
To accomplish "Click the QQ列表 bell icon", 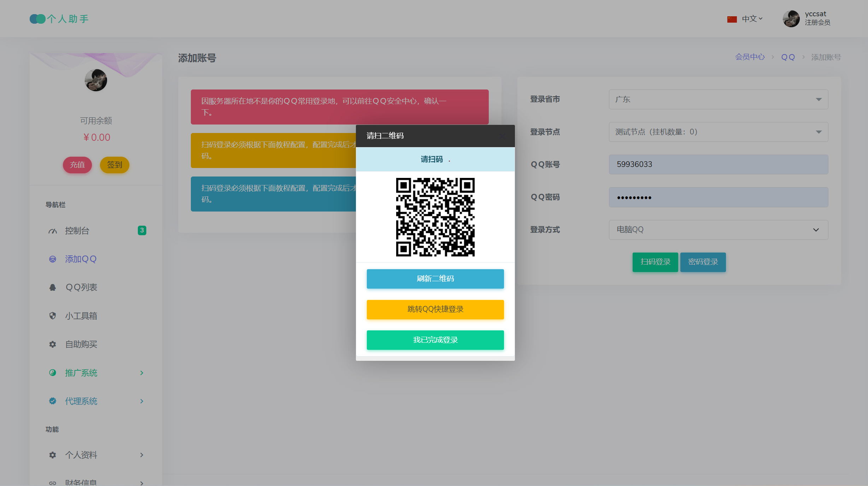I will click(x=53, y=288).
